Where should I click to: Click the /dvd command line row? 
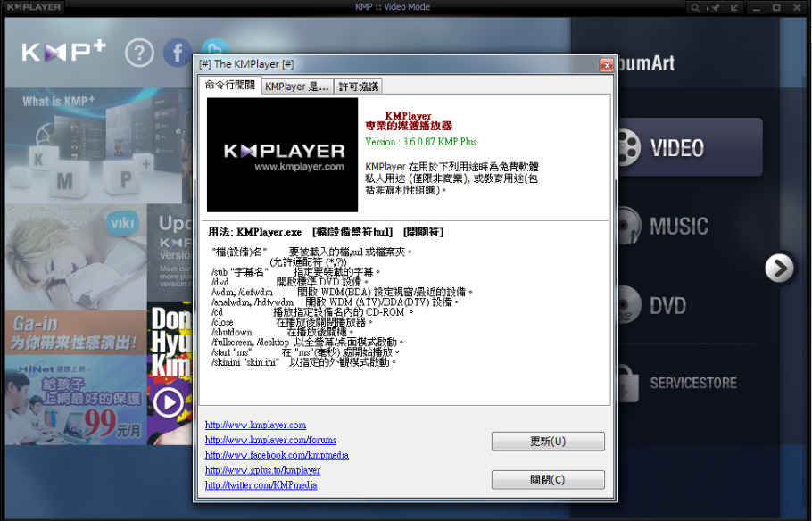290,282
